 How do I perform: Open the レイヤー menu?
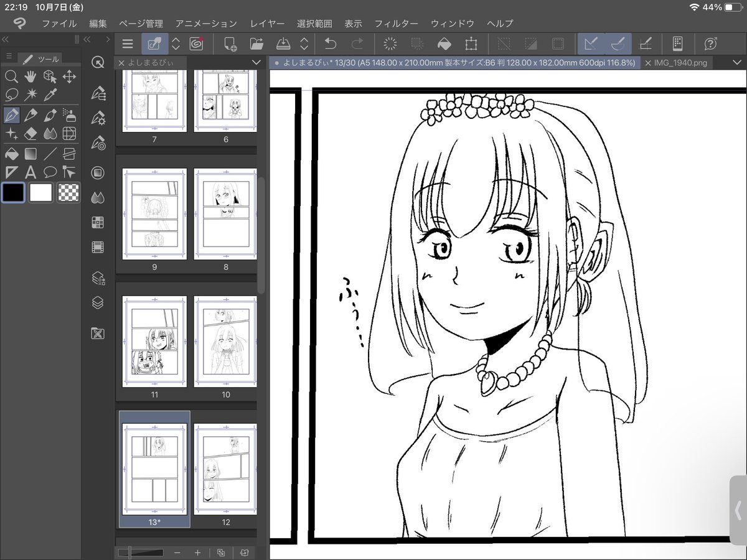tap(267, 24)
